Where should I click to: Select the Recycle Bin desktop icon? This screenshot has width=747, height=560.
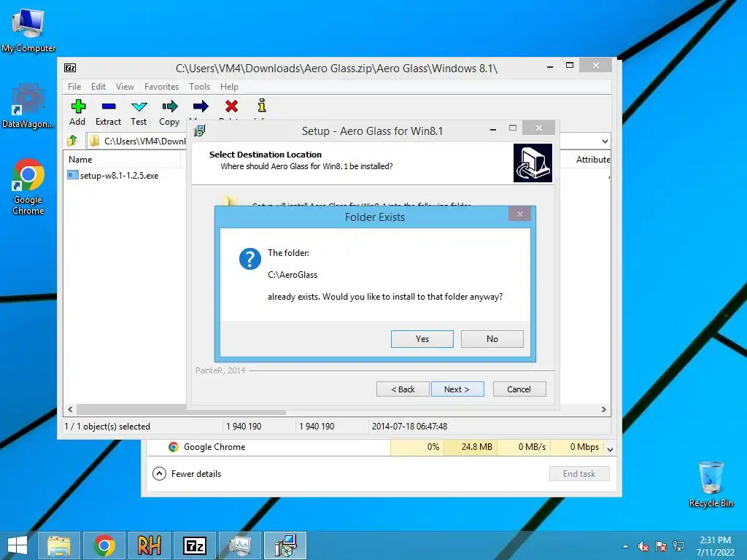click(x=711, y=484)
